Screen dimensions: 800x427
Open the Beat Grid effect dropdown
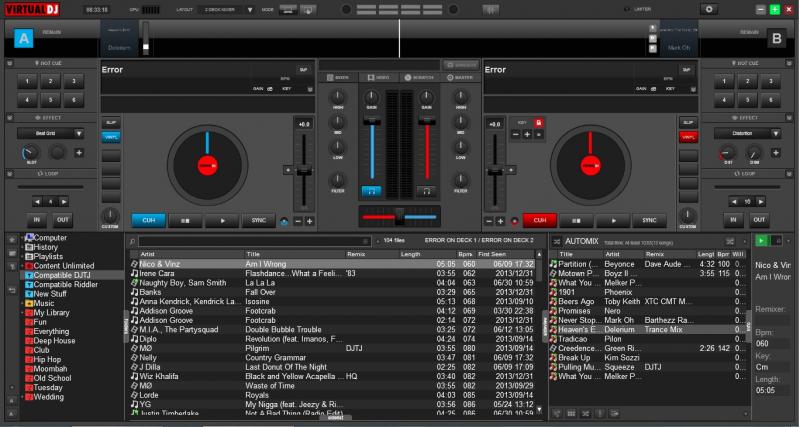(x=79, y=134)
